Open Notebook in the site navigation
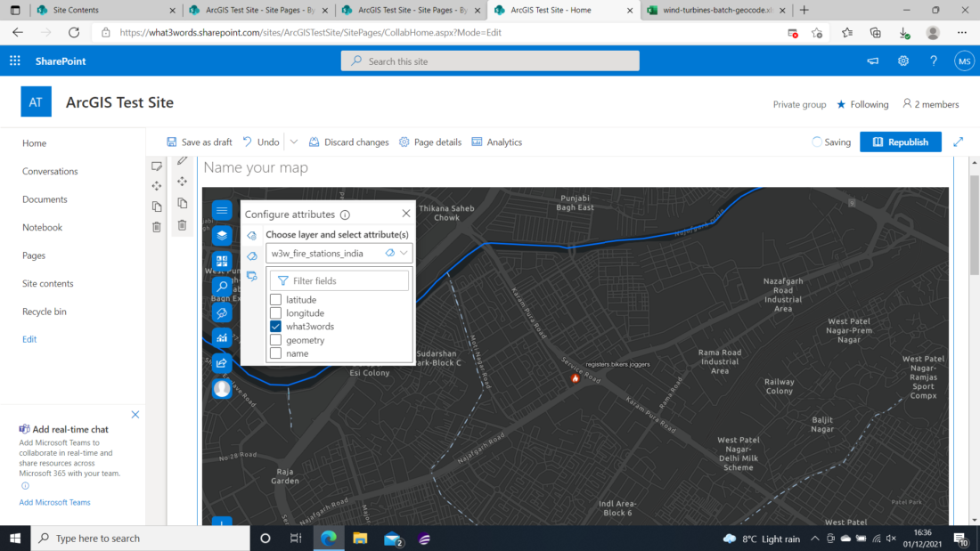The height and width of the screenshot is (551, 980). click(x=42, y=227)
